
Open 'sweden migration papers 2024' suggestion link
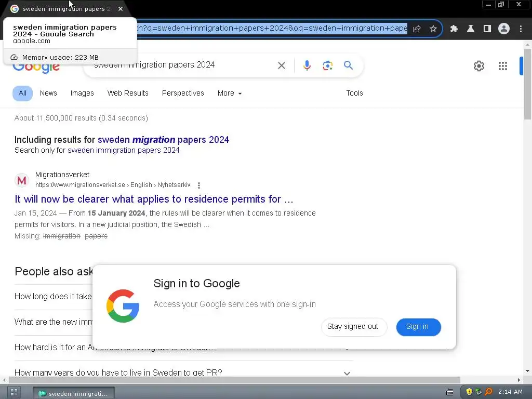(163, 140)
